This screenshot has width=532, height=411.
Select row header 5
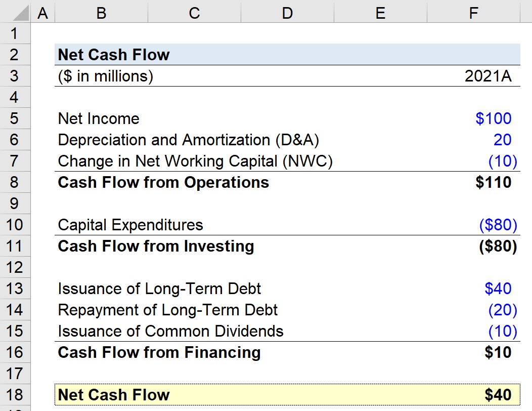[x=15, y=118]
